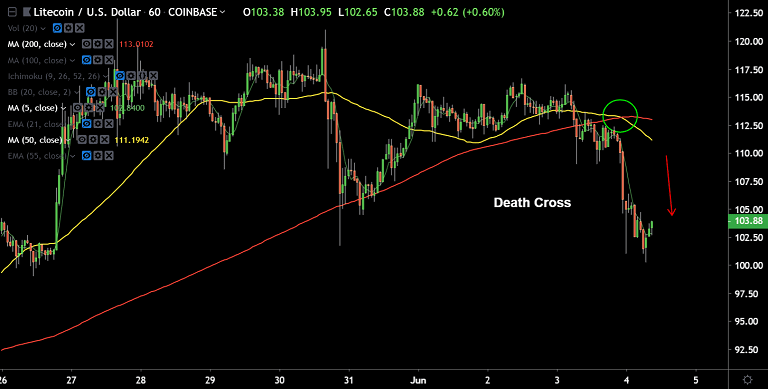Open chart settings gear at bottom right
Viewport: 768px width, 389px height.
point(748,380)
